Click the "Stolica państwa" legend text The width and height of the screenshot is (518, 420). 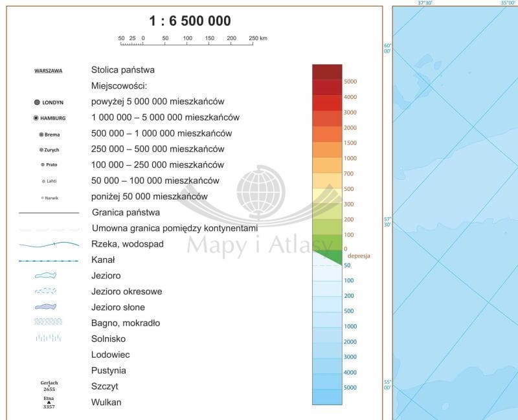(x=123, y=70)
